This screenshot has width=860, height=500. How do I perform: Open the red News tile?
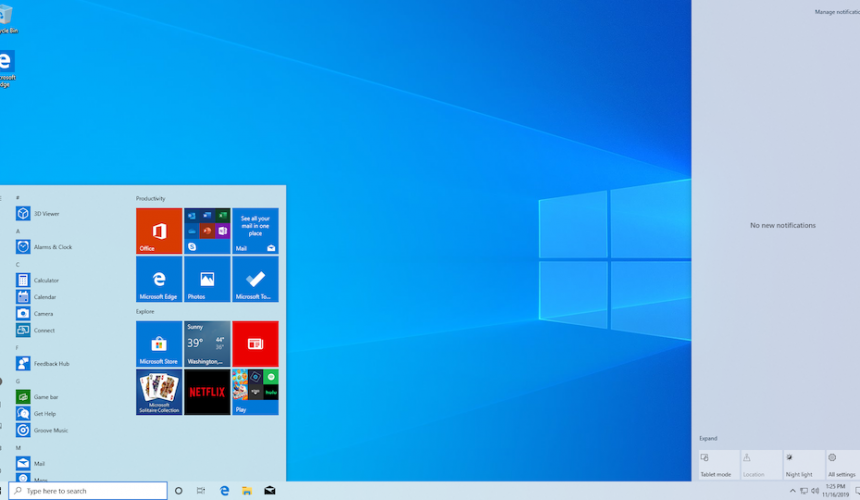[255, 344]
